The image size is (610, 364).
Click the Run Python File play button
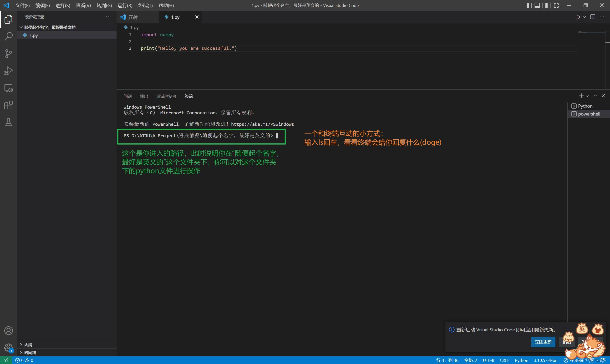(578, 17)
